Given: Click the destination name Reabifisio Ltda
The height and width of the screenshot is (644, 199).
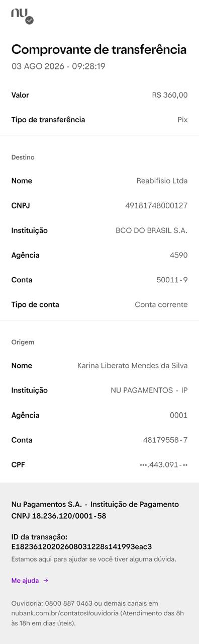Looking at the screenshot, I should [162, 181].
